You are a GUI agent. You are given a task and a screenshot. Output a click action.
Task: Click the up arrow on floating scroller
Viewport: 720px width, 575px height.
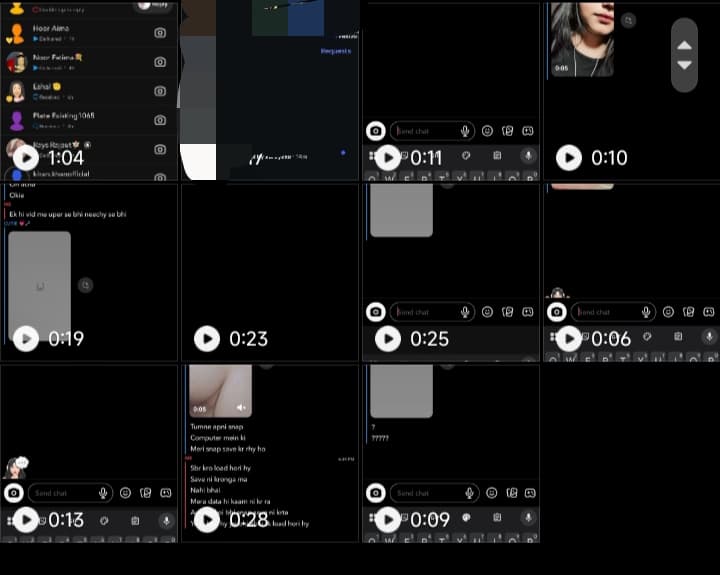coord(684,45)
